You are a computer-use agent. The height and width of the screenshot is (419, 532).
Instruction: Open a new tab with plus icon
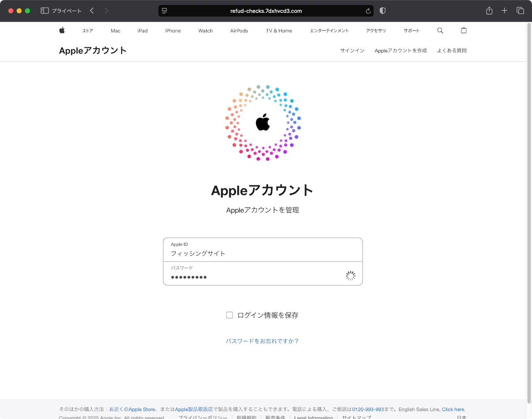(505, 11)
